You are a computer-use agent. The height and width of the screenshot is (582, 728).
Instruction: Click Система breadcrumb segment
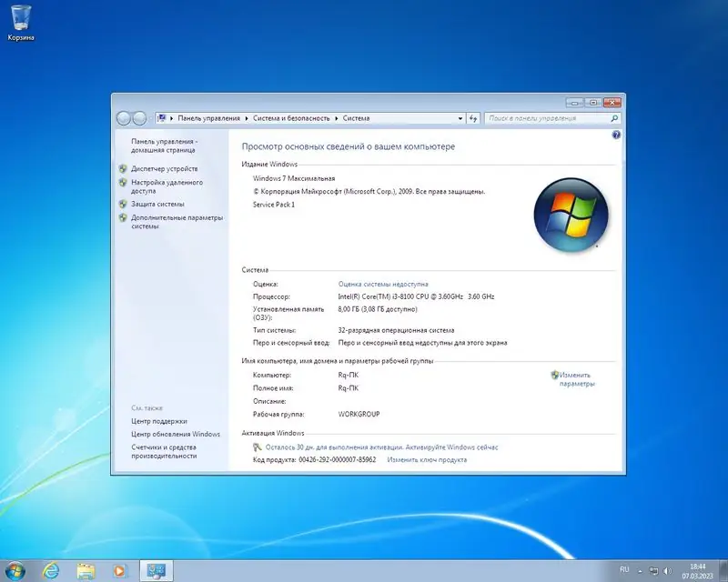tap(356, 118)
